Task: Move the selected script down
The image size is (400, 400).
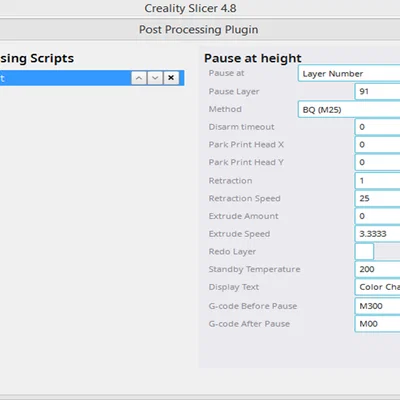Action: (x=155, y=78)
